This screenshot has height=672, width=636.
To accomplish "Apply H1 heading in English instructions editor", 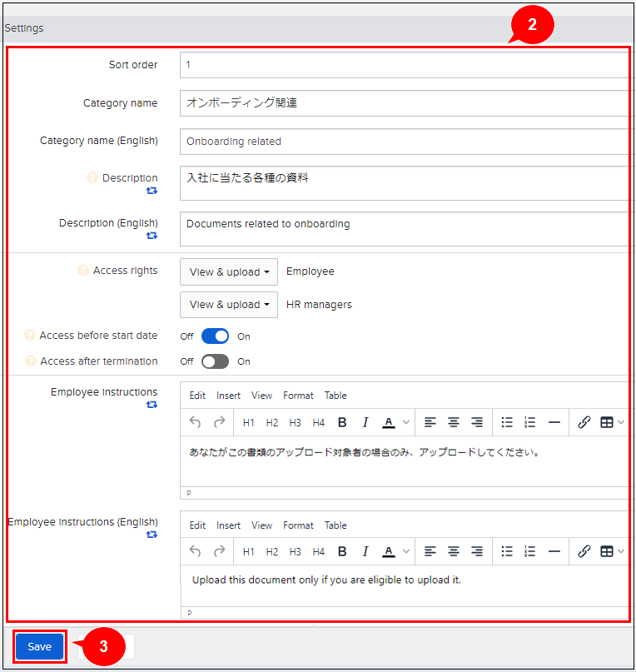I will pos(249,551).
